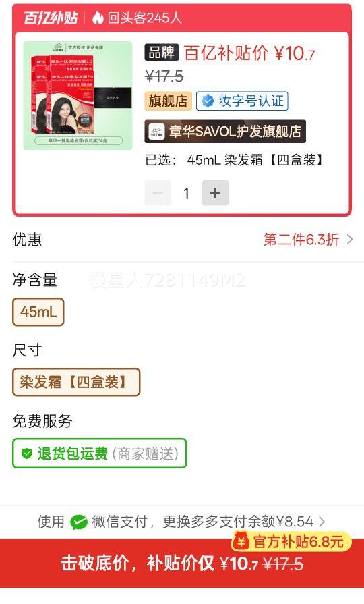Tap the 百亿补贴 logo in the header
The image size is (364, 604).
[x=51, y=18]
